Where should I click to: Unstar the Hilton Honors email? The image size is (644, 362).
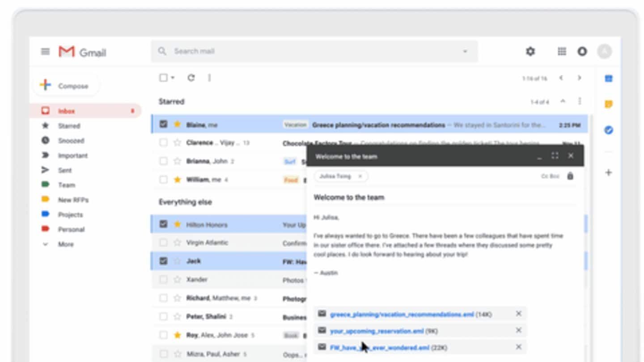pyautogui.click(x=177, y=224)
